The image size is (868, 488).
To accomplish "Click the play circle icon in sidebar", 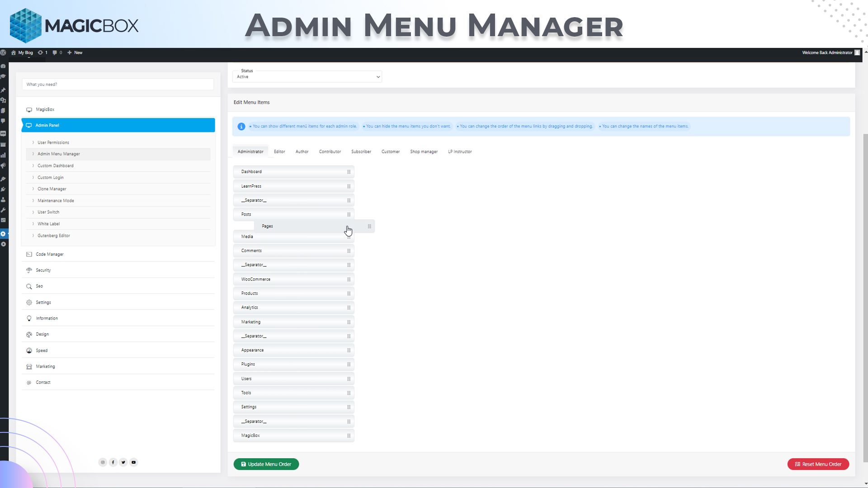I will pos(3,244).
